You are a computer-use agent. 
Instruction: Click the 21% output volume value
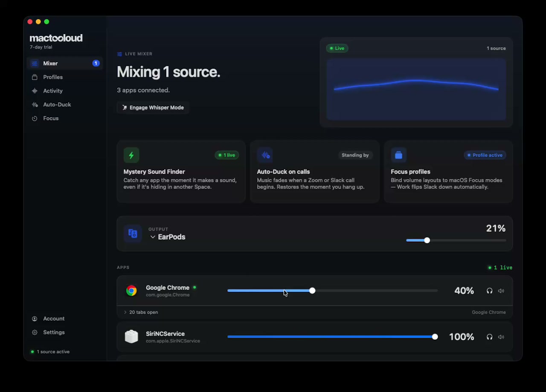coord(496,228)
